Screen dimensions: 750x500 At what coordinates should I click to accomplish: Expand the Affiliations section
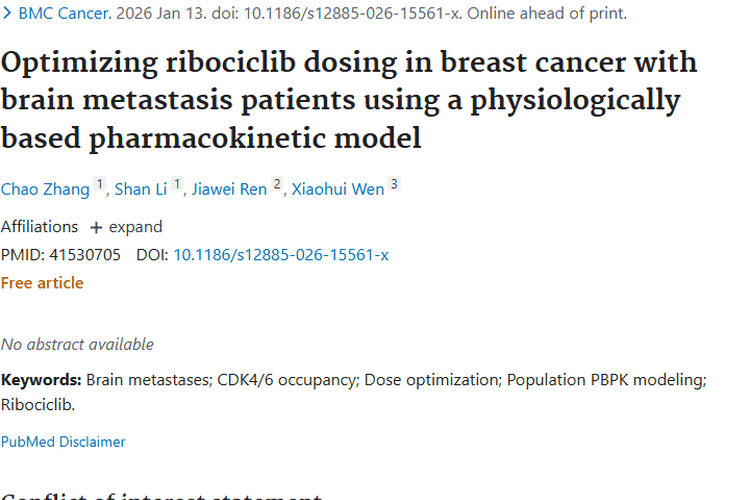[126, 227]
